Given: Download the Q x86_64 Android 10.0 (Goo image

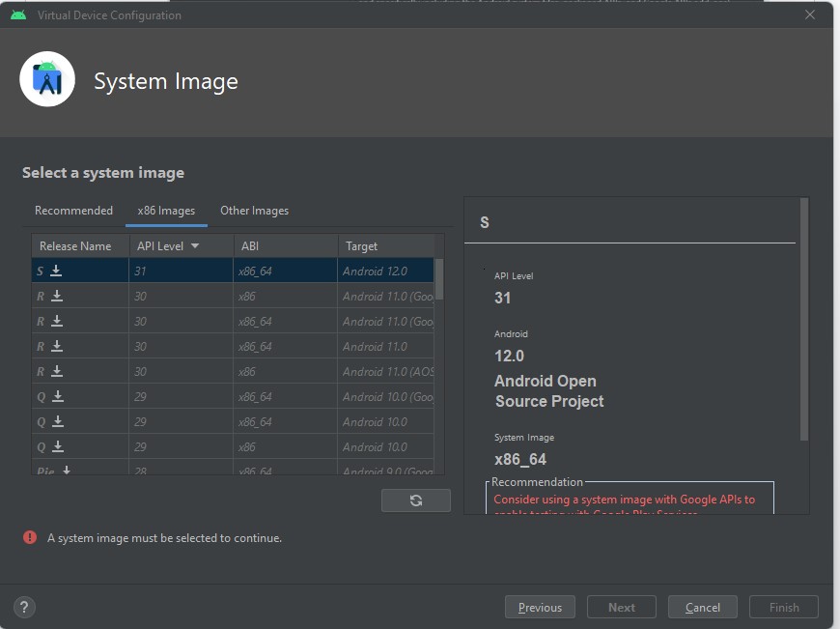Looking at the screenshot, I should pyautogui.click(x=58, y=396).
